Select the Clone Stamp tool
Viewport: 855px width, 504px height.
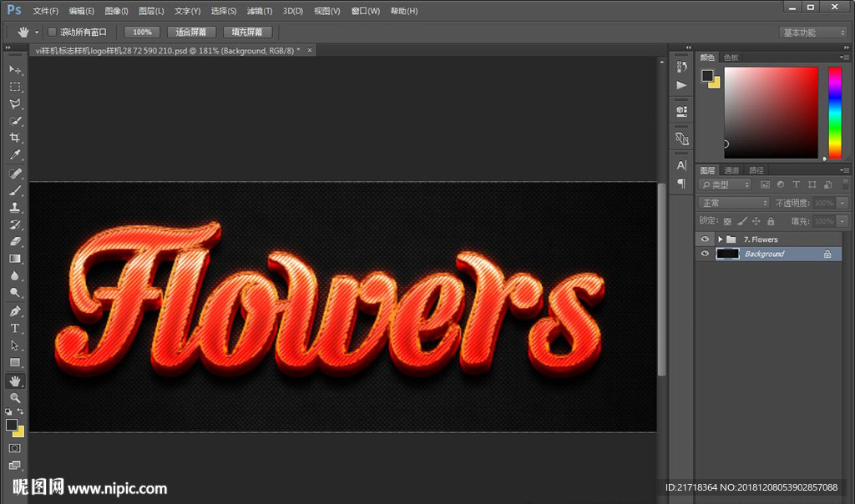click(15, 208)
